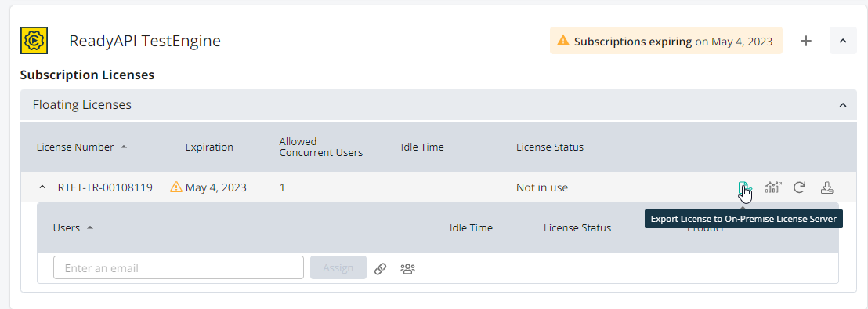The width and height of the screenshot is (868, 309).
Task: Collapse the Floating Licenses section
Action: click(x=842, y=104)
